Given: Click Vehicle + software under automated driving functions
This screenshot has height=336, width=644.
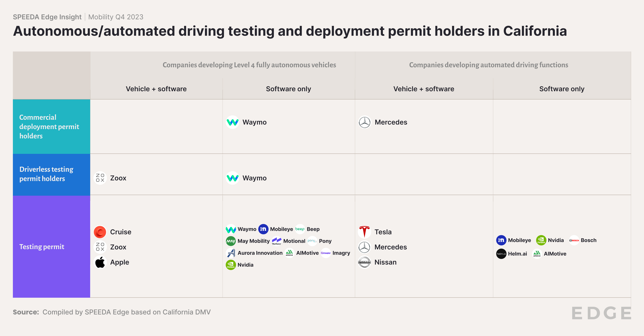Looking at the screenshot, I should (x=424, y=89).
